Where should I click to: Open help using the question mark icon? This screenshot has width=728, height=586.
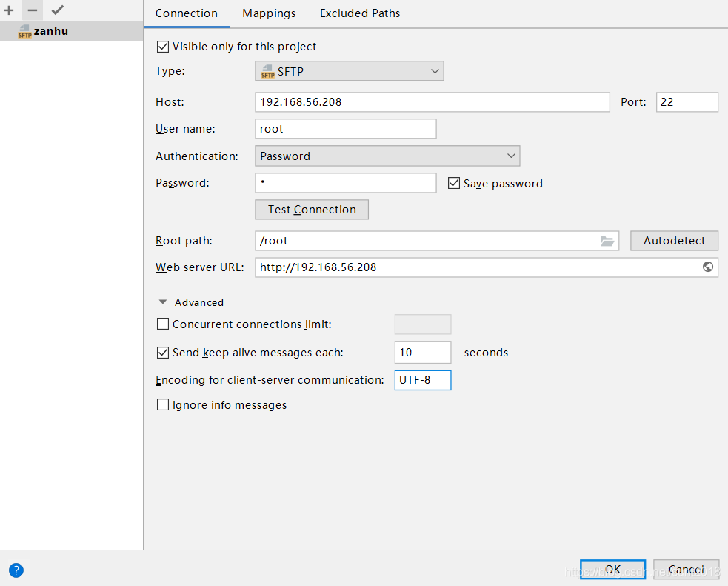[x=16, y=570]
